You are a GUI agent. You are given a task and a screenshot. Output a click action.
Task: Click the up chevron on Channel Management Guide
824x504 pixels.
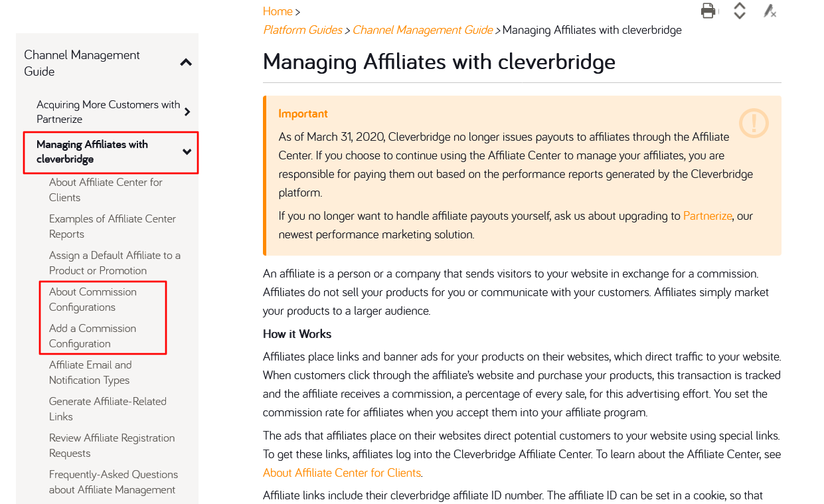pyautogui.click(x=186, y=61)
